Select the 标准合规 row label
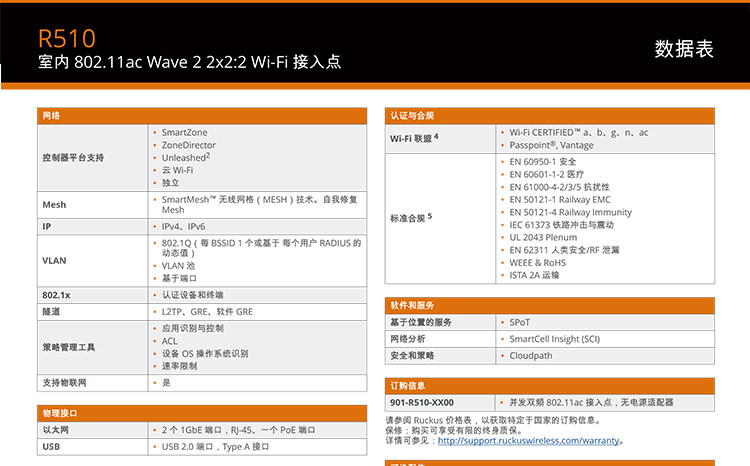This screenshot has width=750, height=466. point(411,218)
